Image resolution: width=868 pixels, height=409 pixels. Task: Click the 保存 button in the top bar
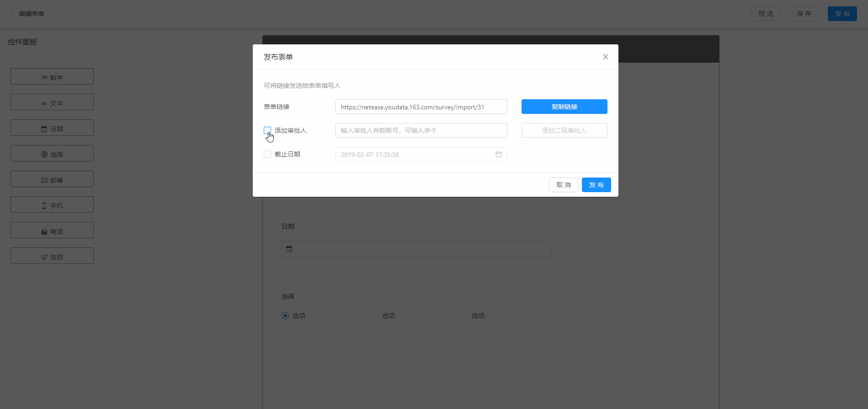tap(804, 14)
